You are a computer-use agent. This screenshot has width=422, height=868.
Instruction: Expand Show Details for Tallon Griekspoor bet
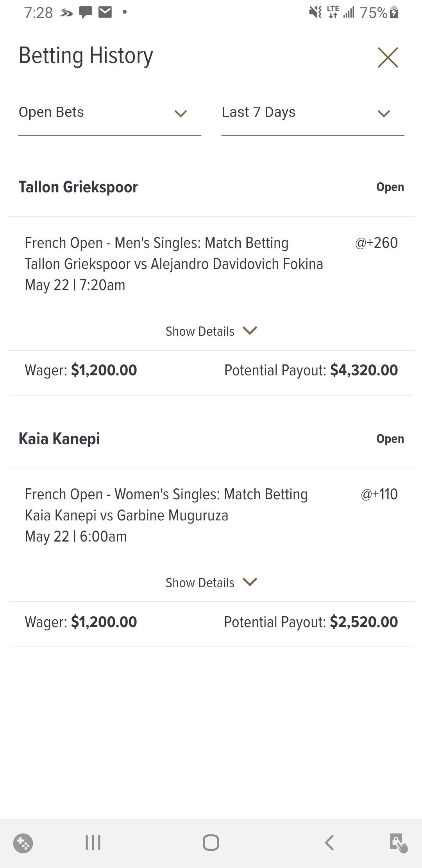211,331
